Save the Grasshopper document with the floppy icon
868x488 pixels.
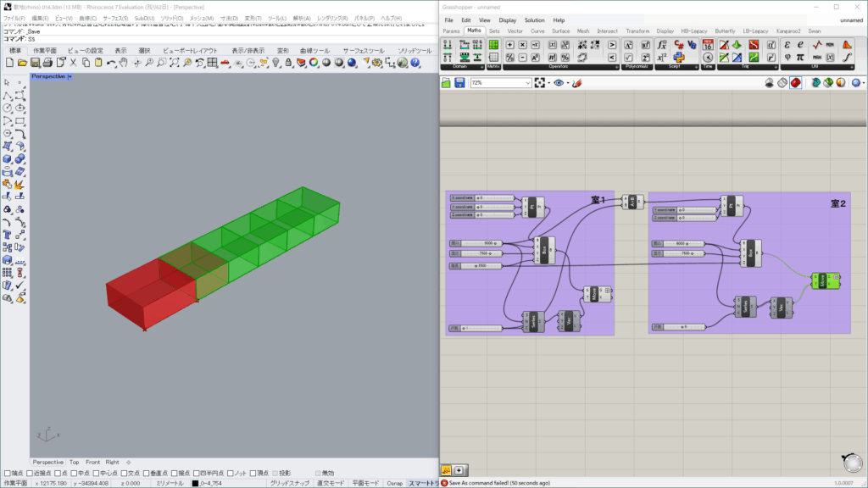tap(459, 83)
